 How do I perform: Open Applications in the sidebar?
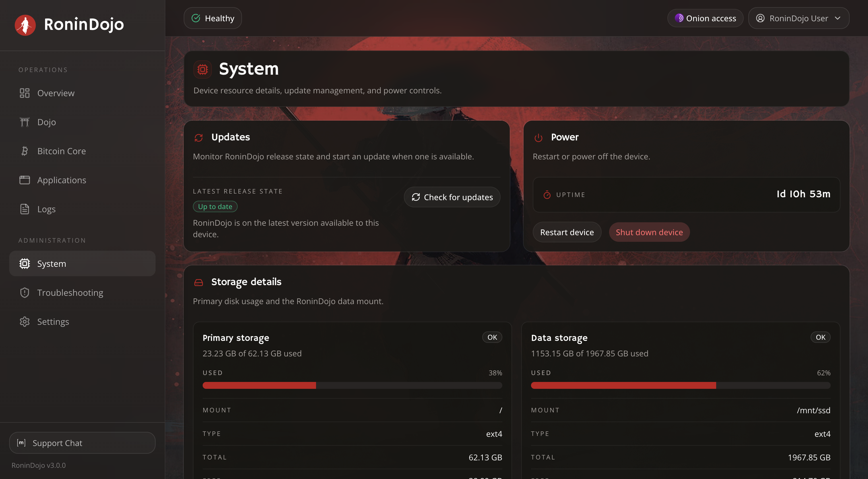(82, 180)
